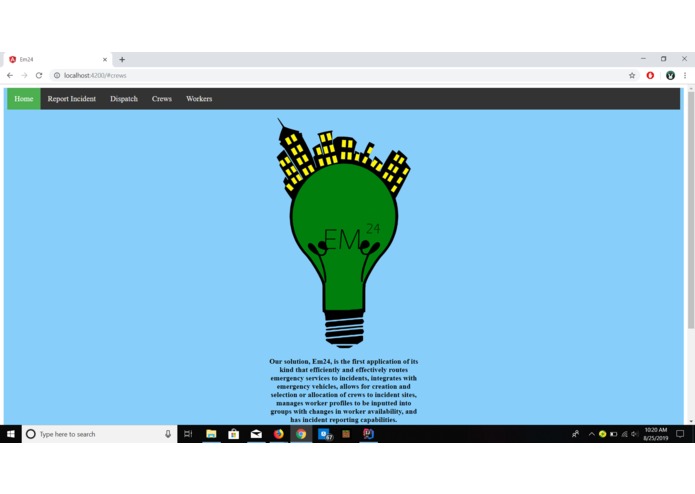This screenshot has width=695, height=494.
Task: Open the Chrome three-dot menu
Action: 685,75
